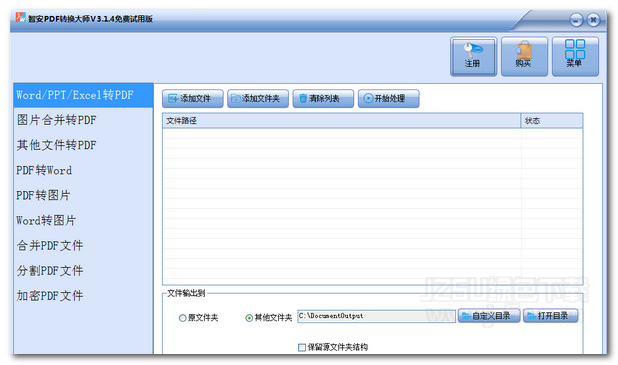Clear the list with 清除列表 button

[x=323, y=99]
